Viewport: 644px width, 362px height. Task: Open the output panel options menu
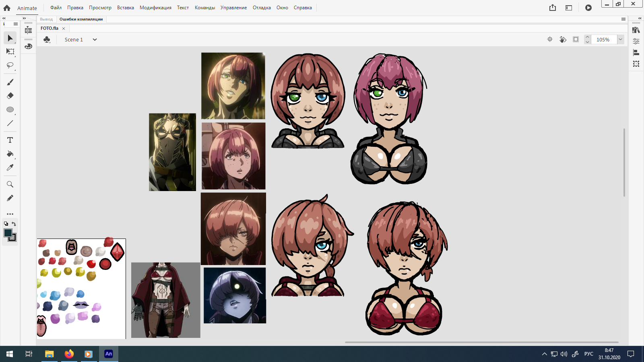(623, 19)
